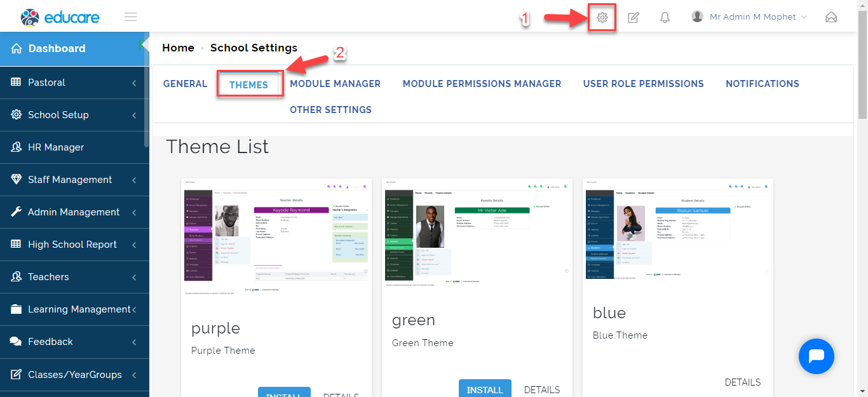The height and width of the screenshot is (397, 868).
Task: Click the Feedback speech bubbles icon
Action: click(x=17, y=342)
